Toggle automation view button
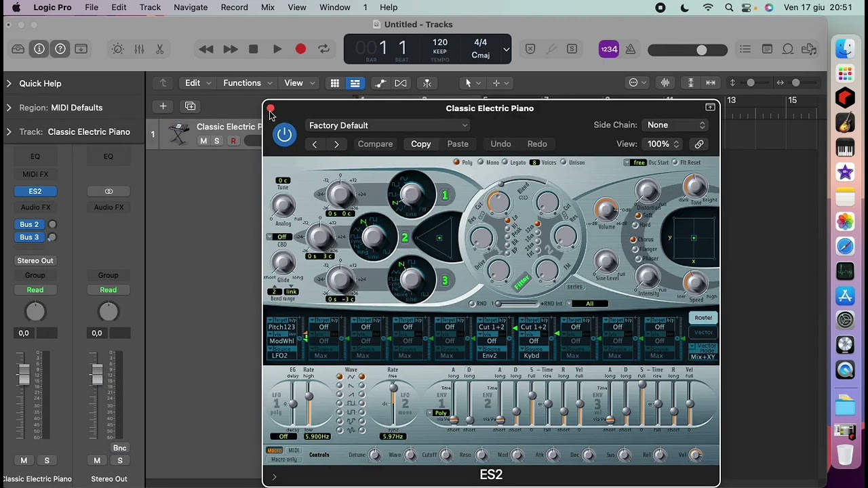Viewport: 868px width, 488px height. 380,83
